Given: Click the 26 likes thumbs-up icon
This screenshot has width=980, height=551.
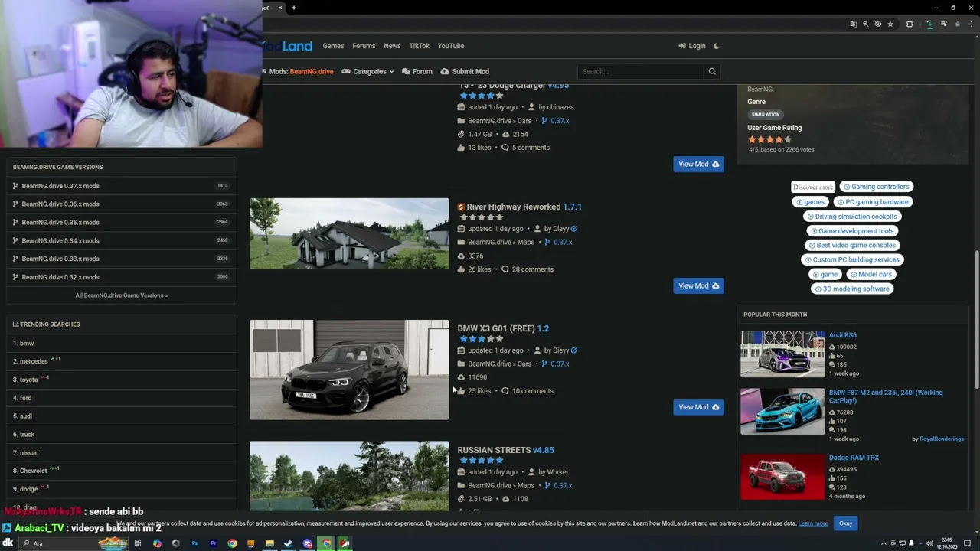Looking at the screenshot, I should pyautogui.click(x=461, y=269).
